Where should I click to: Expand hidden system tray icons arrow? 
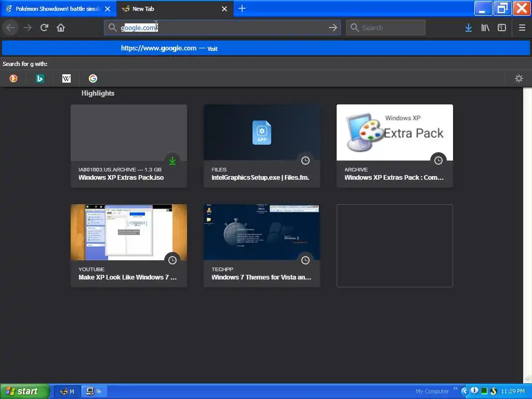click(464, 391)
